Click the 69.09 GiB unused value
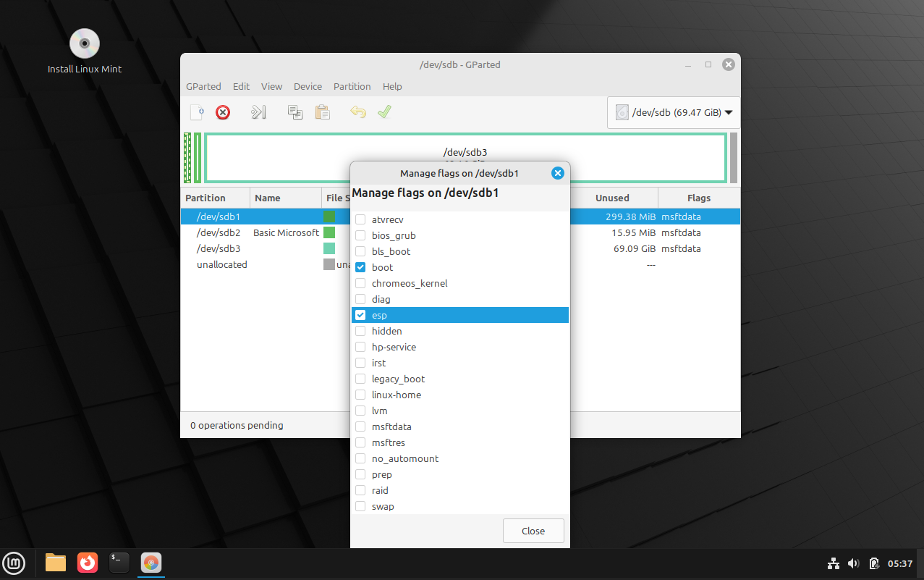This screenshot has width=924, height=580. pos(635,248)
